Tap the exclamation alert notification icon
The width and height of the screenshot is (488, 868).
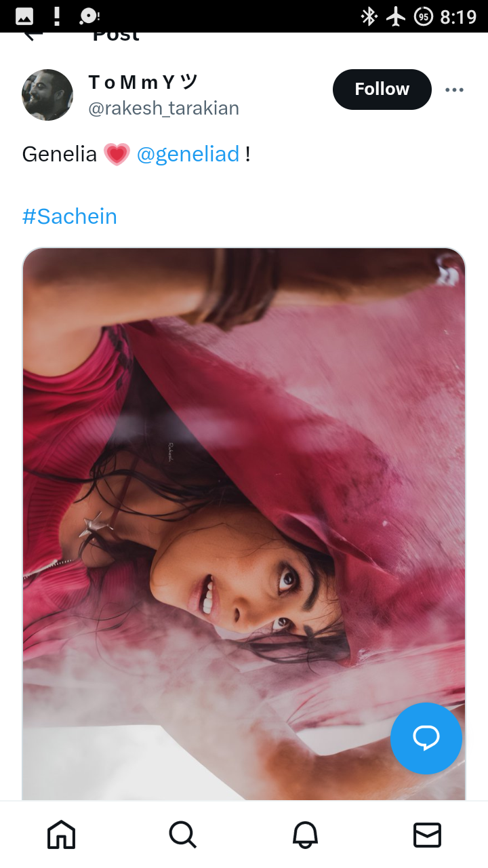click(x=57, y=16)
